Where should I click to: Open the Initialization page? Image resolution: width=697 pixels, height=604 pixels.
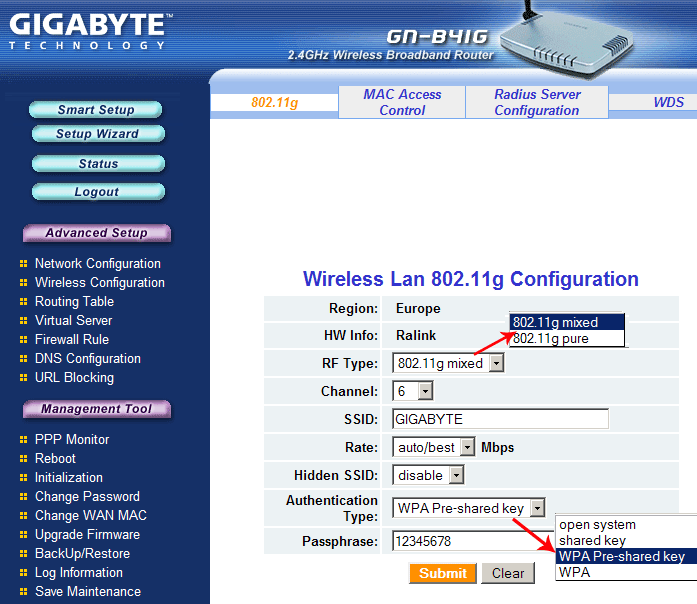click(69, 477)
